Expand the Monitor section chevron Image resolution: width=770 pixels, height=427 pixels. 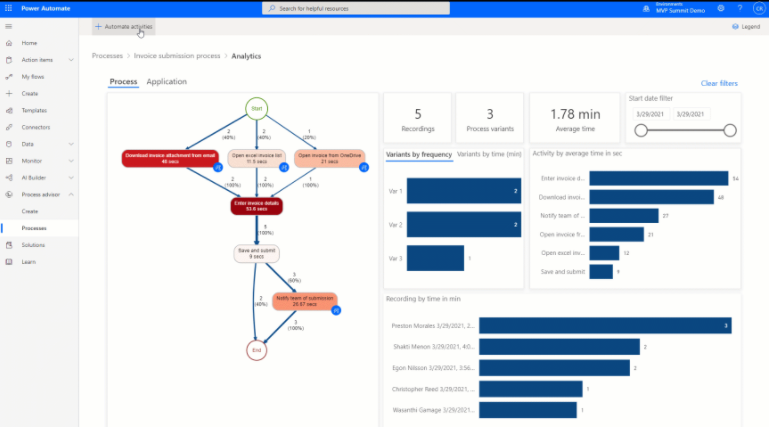click(x=71, y=161)
